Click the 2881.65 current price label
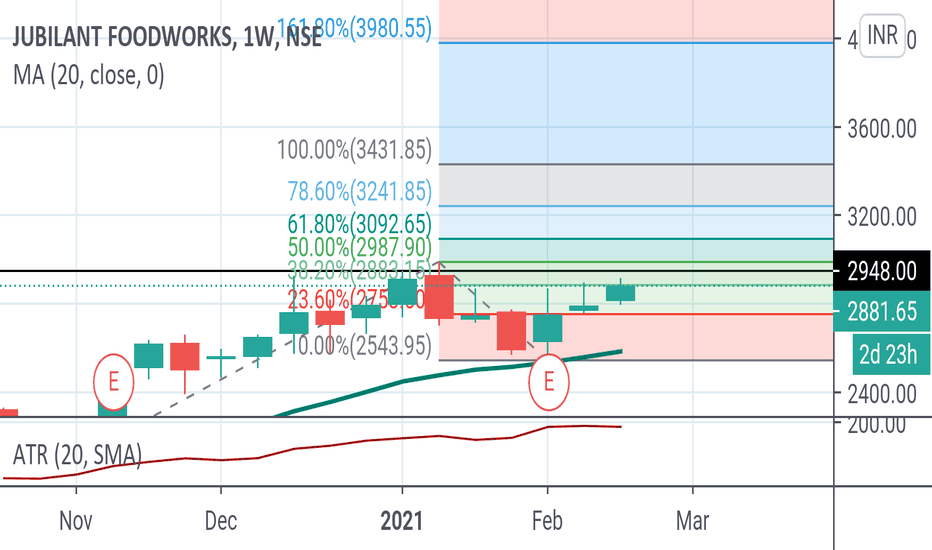Screen dimensions: 932x550 click(x=882, y=312)
